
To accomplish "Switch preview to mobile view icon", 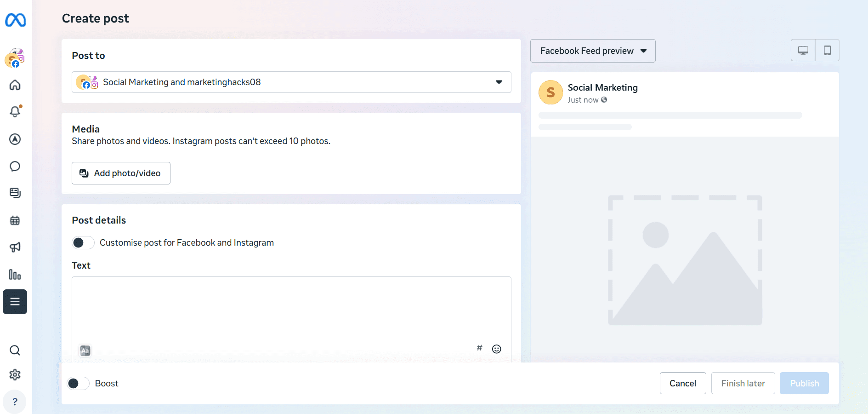I will coord(827,50).
